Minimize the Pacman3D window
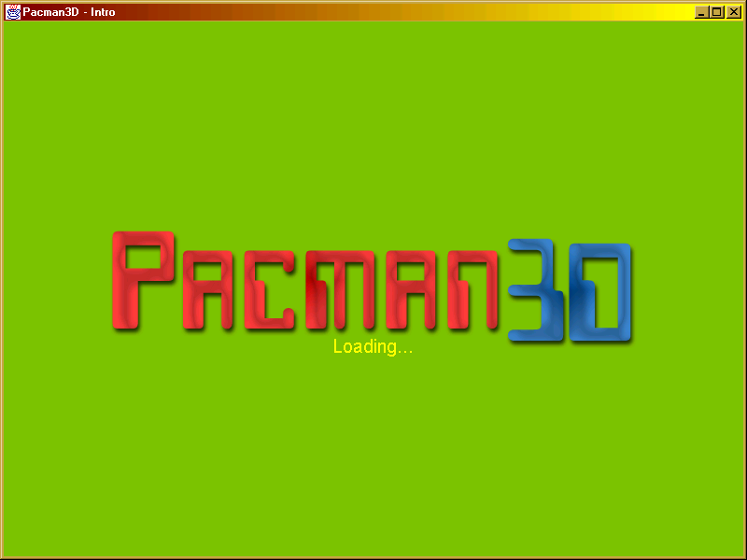Viewport: 747px width, 560px height. [701, 12]
